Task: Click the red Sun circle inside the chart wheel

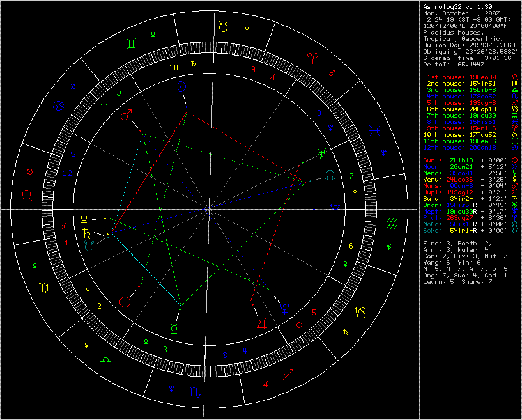Action: pyautogui.click(x=127, y=300)
